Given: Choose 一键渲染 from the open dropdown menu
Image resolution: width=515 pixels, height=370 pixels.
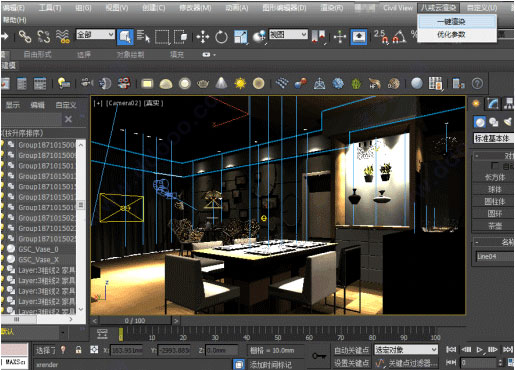Looking at the screenshot, I should (x=457, y=22).
